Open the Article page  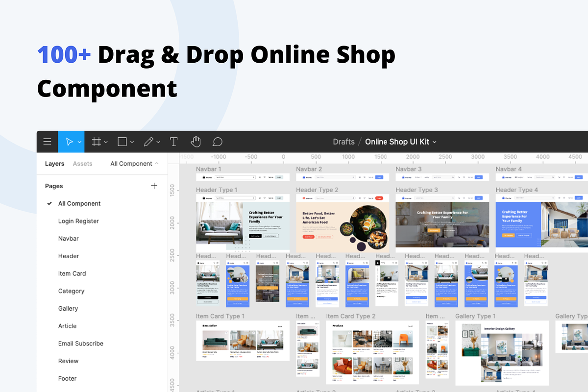click(x=68, y=326)
